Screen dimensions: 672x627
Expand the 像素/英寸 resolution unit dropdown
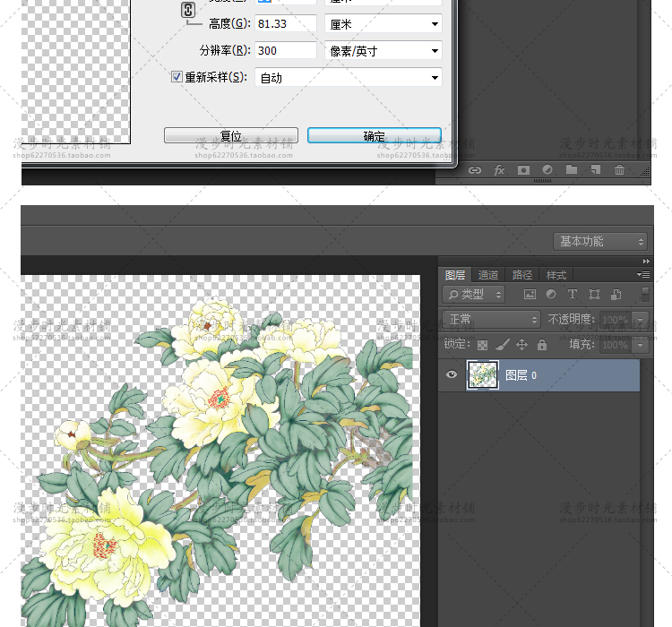[383, 51]
